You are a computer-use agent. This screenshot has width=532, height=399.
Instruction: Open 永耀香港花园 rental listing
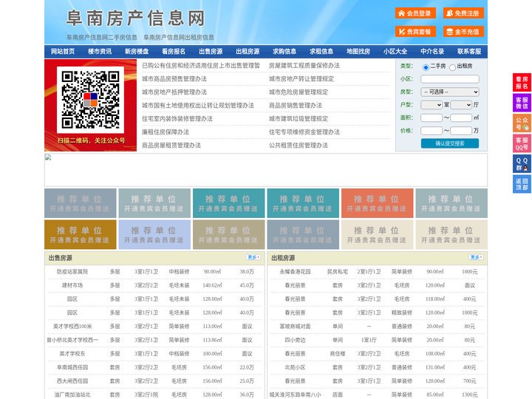coord(295,272)
